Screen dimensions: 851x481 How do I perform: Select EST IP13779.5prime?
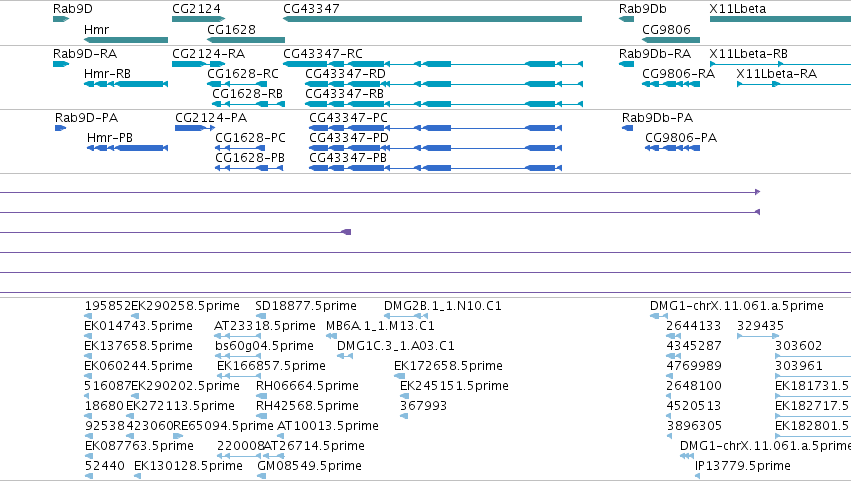[743, 466]
